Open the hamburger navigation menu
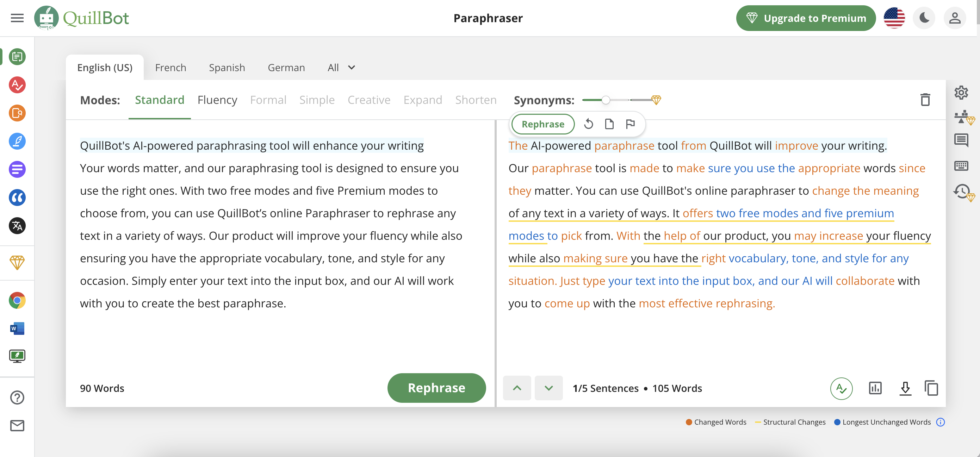 coord(17,18)
